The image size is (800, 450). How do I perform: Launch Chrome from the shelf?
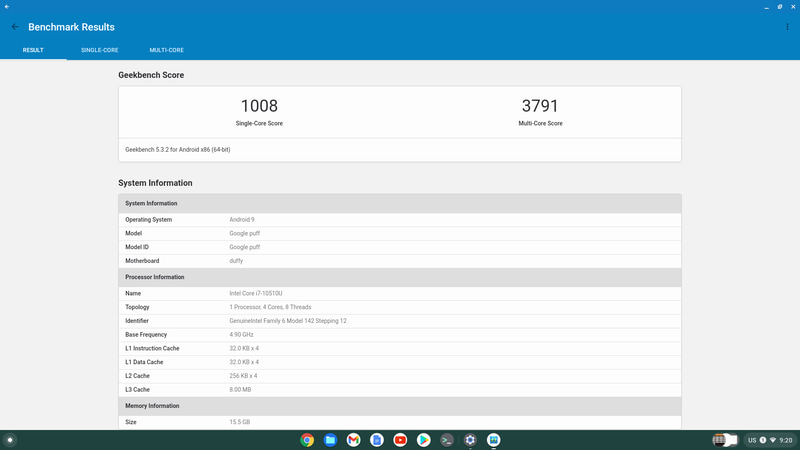click(x=307, y=440)
